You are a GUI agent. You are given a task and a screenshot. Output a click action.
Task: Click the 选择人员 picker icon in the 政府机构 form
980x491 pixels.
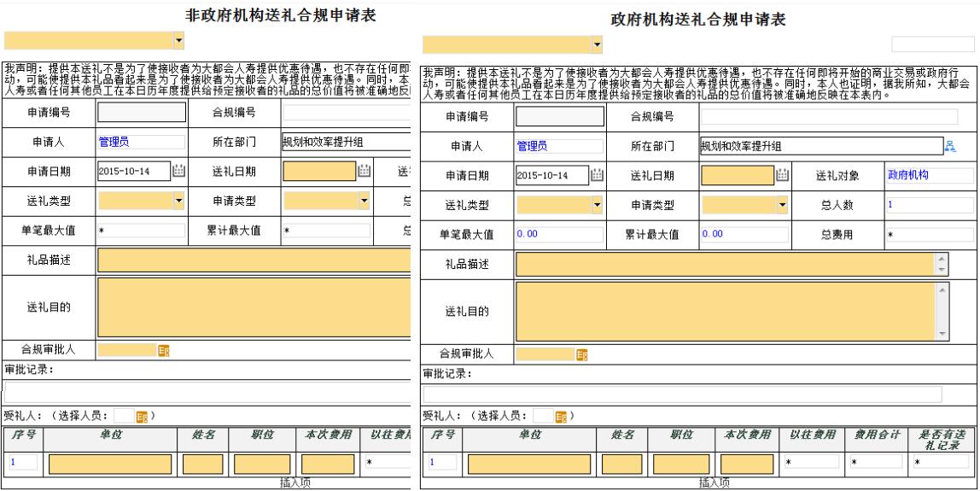pyautogui.click(x=561, y=417)
